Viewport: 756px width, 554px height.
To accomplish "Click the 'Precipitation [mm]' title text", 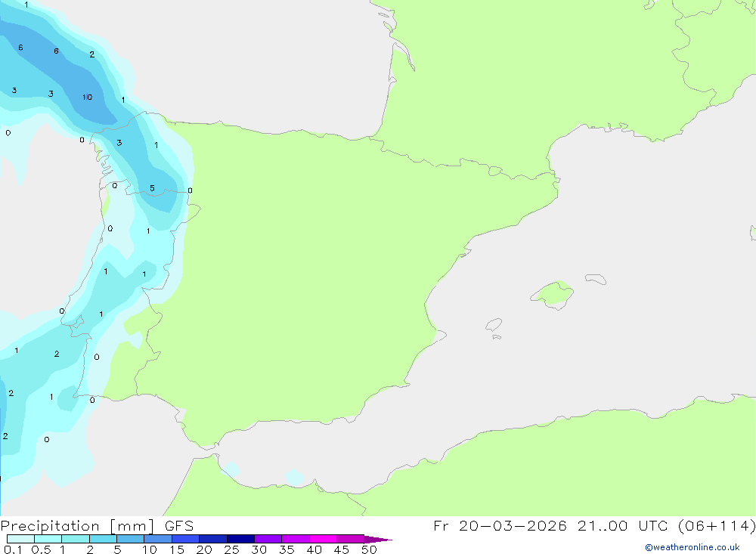I will pyautogui.click(x=78, y=526).
